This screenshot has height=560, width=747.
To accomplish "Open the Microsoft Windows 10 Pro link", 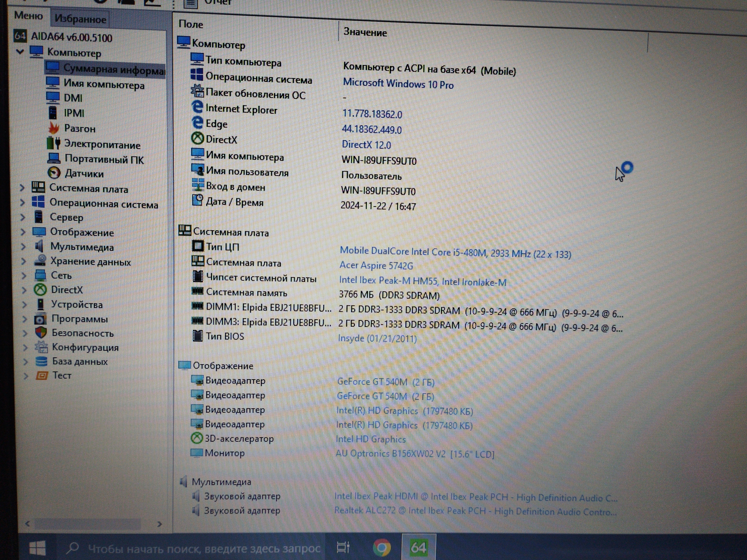I will click(x=398, y=84).
